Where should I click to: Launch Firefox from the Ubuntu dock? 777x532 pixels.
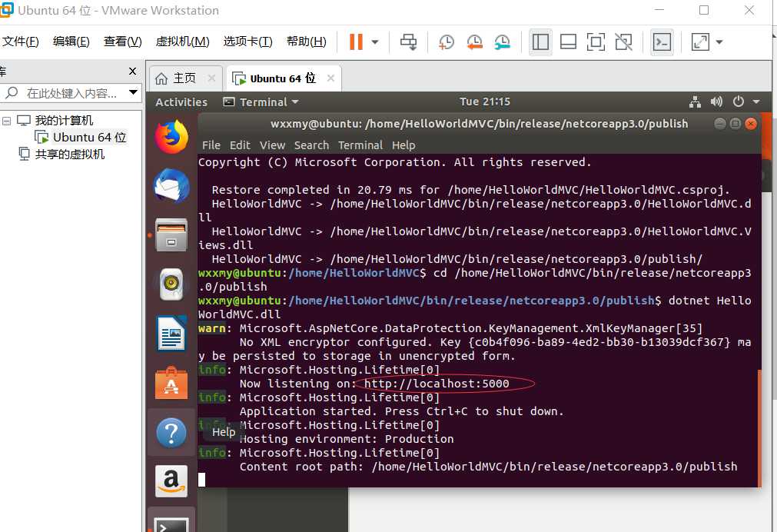pyautogui.click(x=171, y=137)
